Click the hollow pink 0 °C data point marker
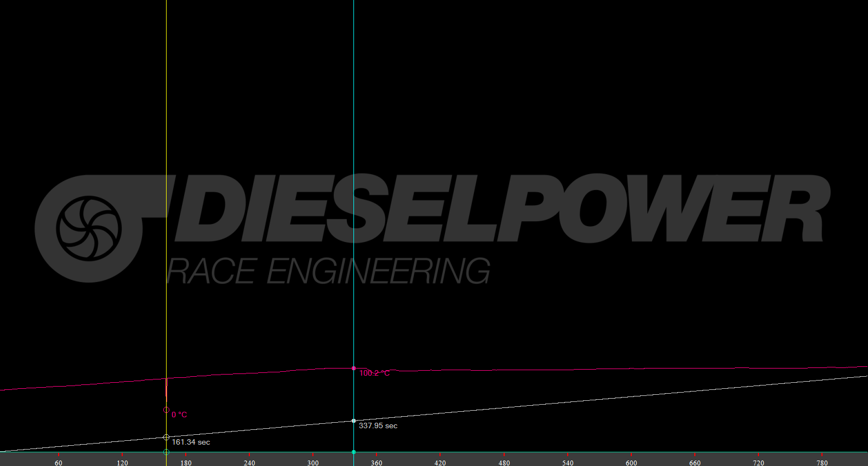 coord(167,410)
